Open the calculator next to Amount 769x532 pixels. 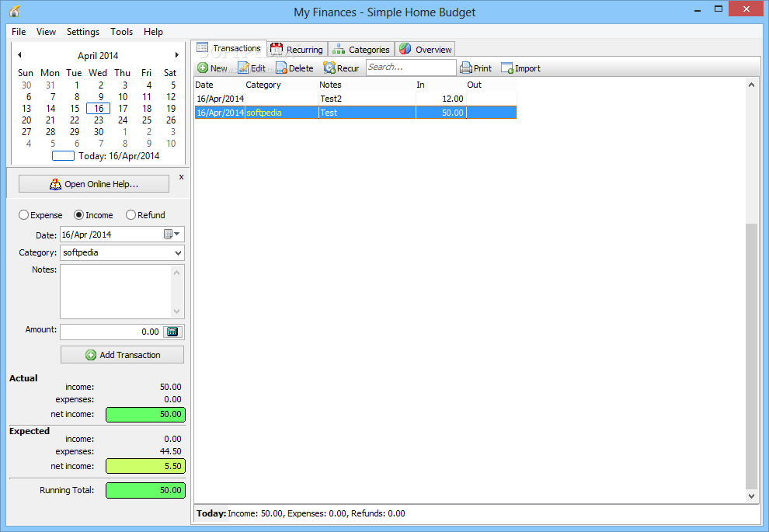point(173,332)
